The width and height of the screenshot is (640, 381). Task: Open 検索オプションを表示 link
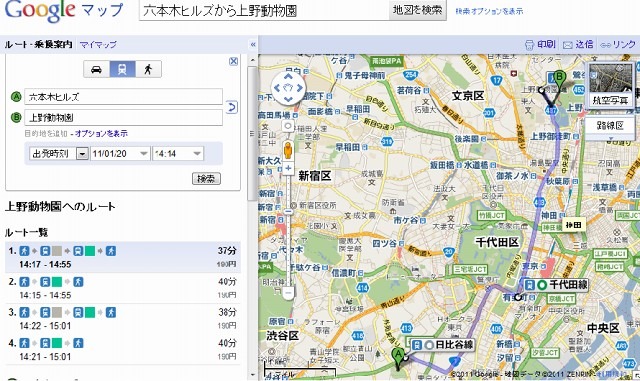(x=489, y=11)
